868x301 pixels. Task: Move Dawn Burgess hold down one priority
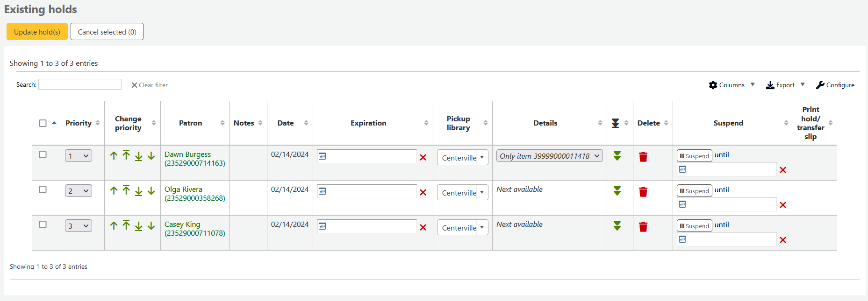[x=151, y=156]
